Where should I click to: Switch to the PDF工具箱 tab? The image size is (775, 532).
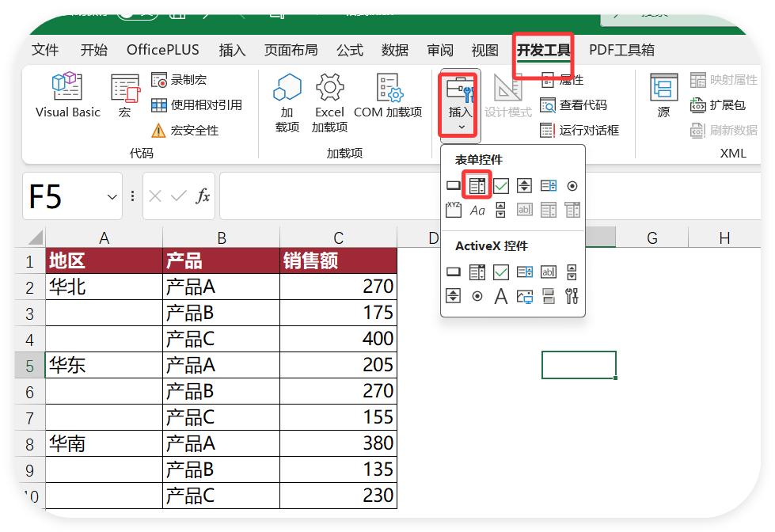point(621,50)
